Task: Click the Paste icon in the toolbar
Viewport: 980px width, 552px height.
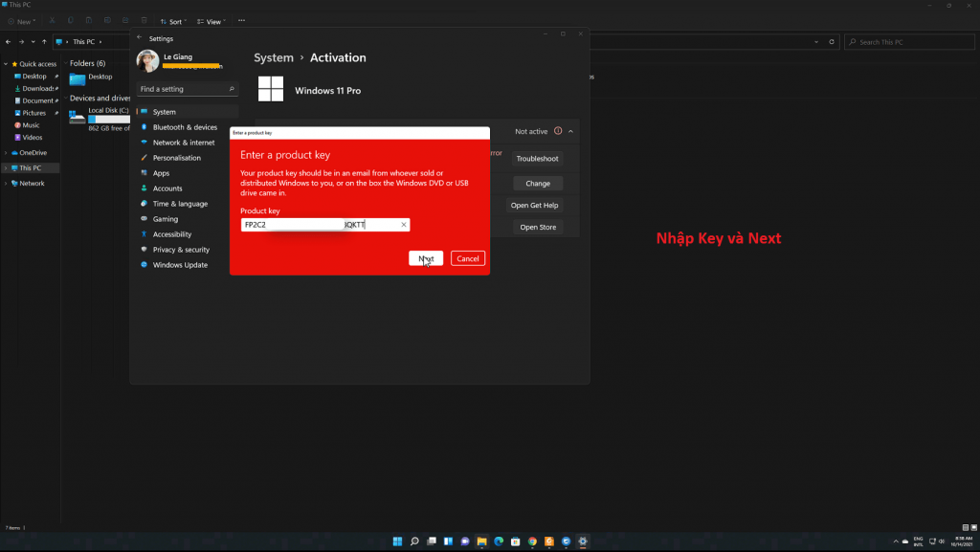Action: click(89, 19)
